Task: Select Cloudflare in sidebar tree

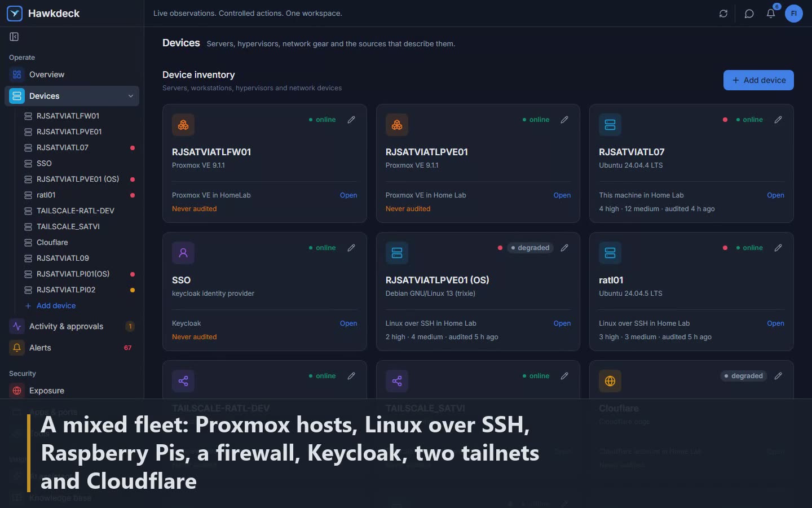Action: [x=79, y=242]
